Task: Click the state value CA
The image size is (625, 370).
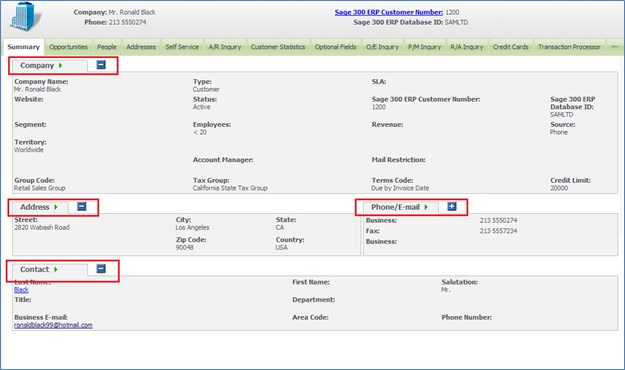Action: (x=280, y=228)
